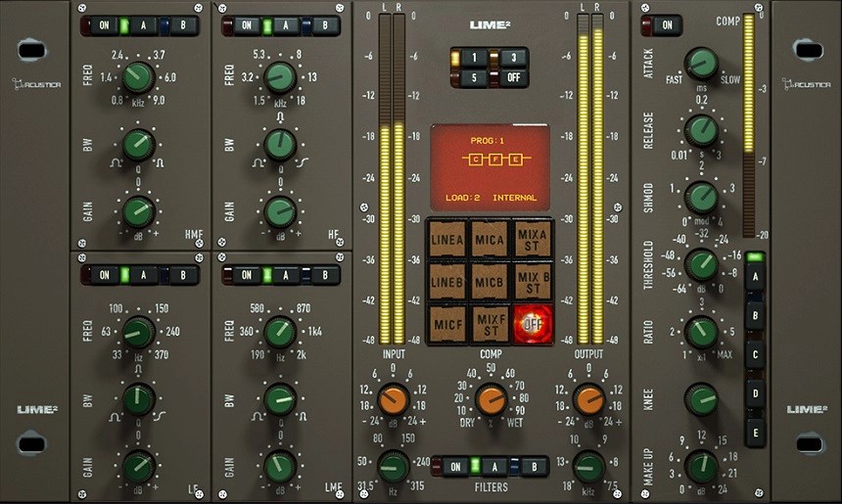Click the F block in routing display
This screenshot has height=504, width=842.
(495, 160)
